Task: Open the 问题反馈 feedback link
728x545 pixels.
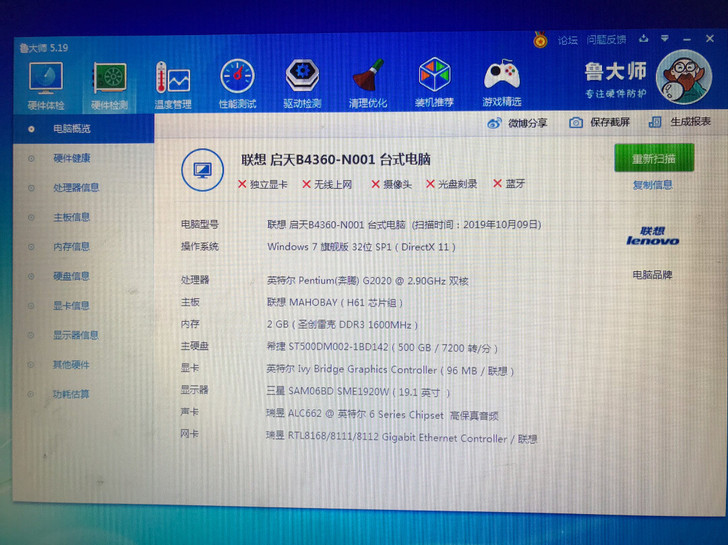Action: 606,40
